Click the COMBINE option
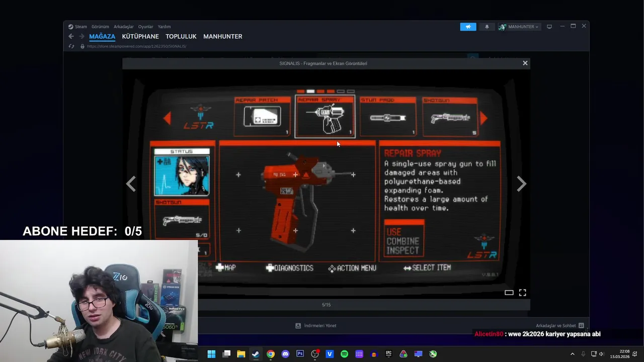Viewport: 644px width, 362px height. click(x=403, y=241)
